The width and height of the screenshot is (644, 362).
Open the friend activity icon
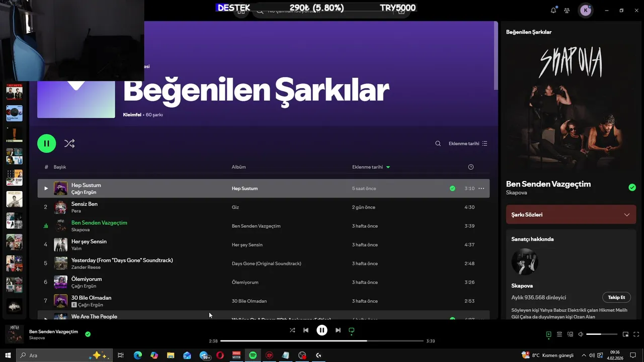pyautogui.click(x=567, y=10)
